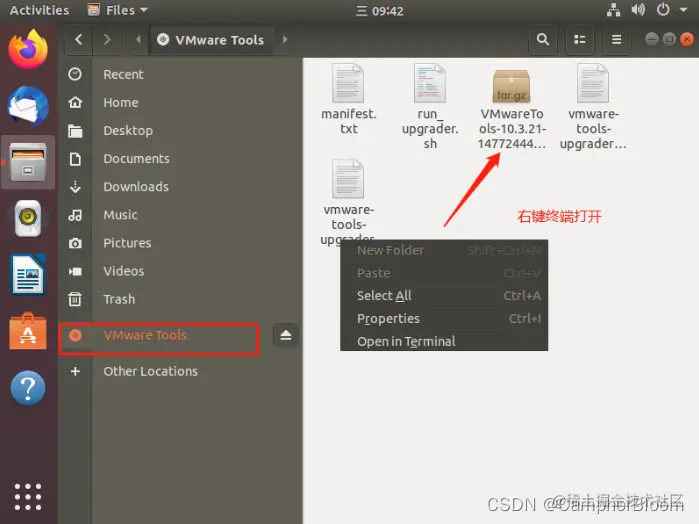Open the Files app menu dropdown
Viewport: 699px width, 524px height.
pos(118,10)
